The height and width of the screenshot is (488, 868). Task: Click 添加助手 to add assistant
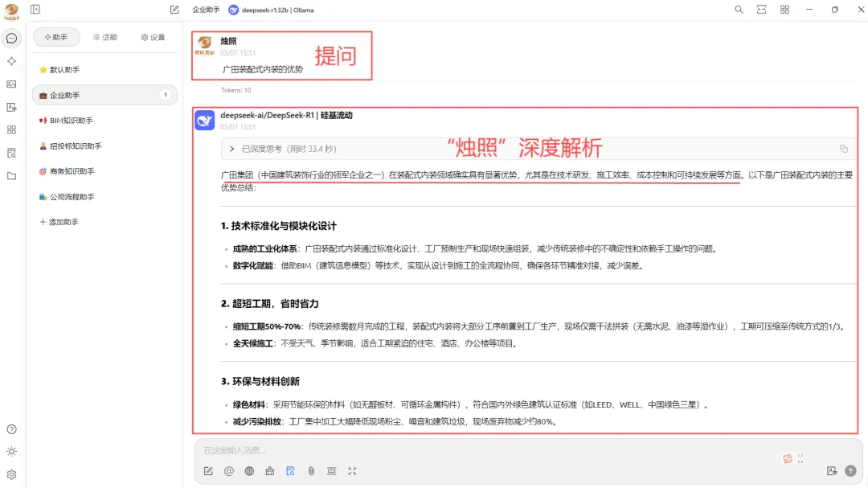pos(59,222)
